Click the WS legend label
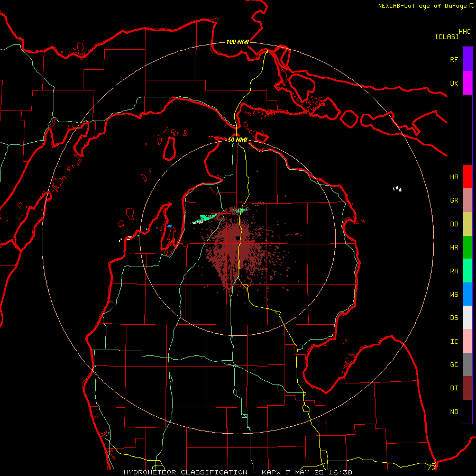The image size is (476, 476). [x=454, y=295]
